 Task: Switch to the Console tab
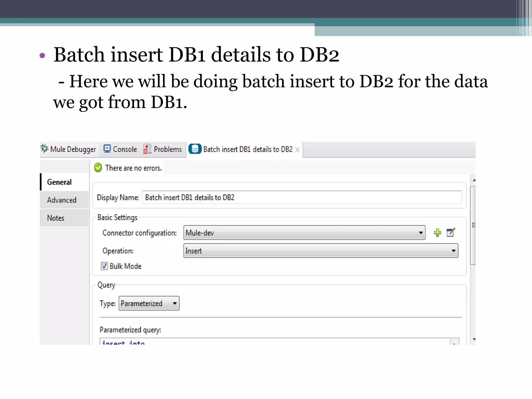click(125, 149)
